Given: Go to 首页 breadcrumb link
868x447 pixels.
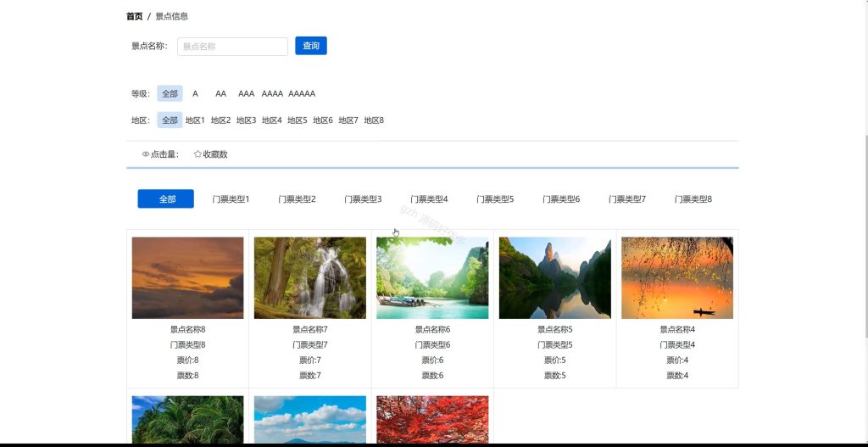Looking at the screenshot, I should [x=135, y=17].
